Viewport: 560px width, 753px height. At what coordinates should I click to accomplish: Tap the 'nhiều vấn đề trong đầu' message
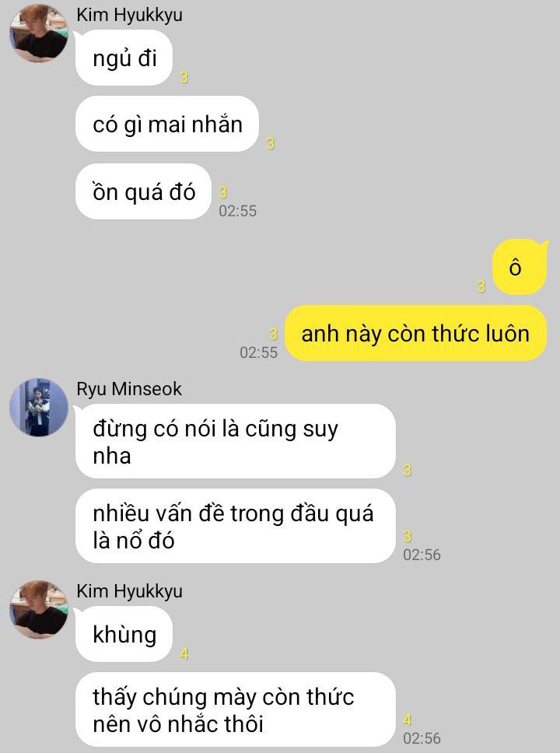tap(236, 526)
